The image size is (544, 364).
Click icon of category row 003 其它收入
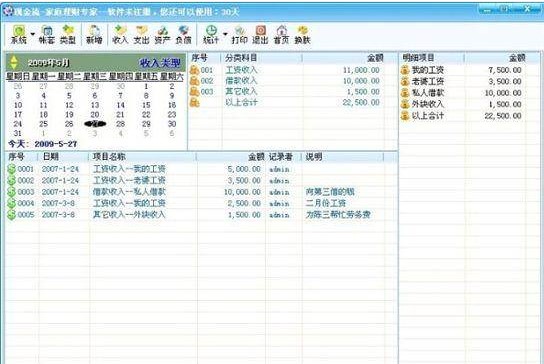(194, 92)
